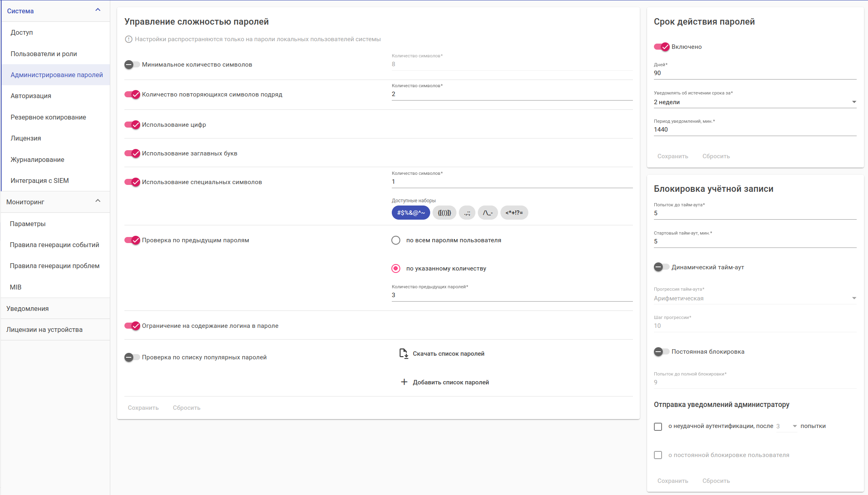Enable minimum character count toggle

(x=132, y=65)
